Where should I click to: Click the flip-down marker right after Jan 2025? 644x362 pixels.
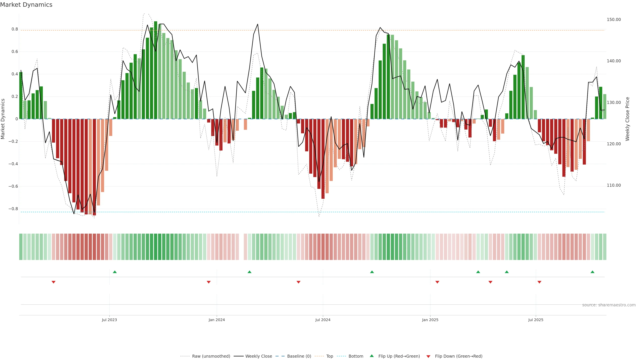(437, 282)
